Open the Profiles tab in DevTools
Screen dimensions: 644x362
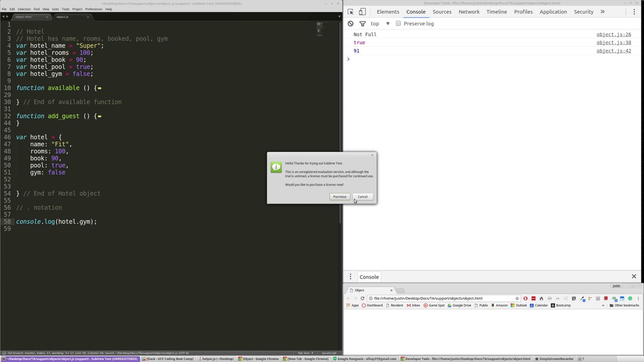click(523, 12)
